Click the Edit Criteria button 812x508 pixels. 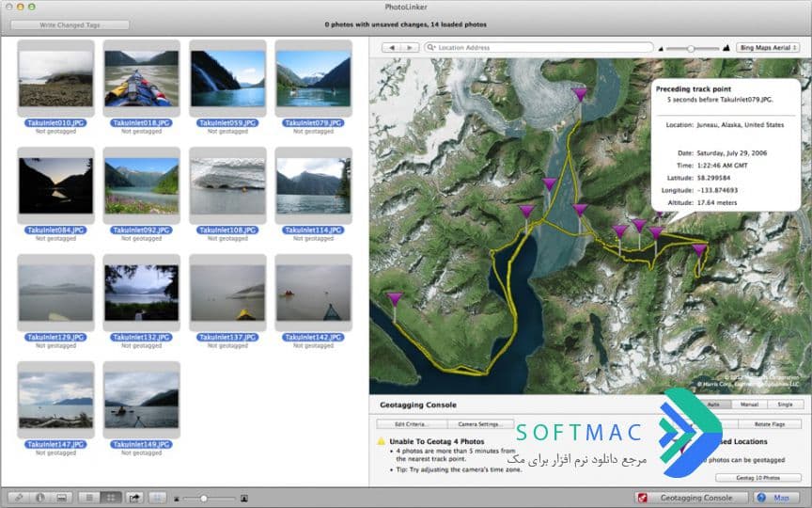tap(412, 424)
